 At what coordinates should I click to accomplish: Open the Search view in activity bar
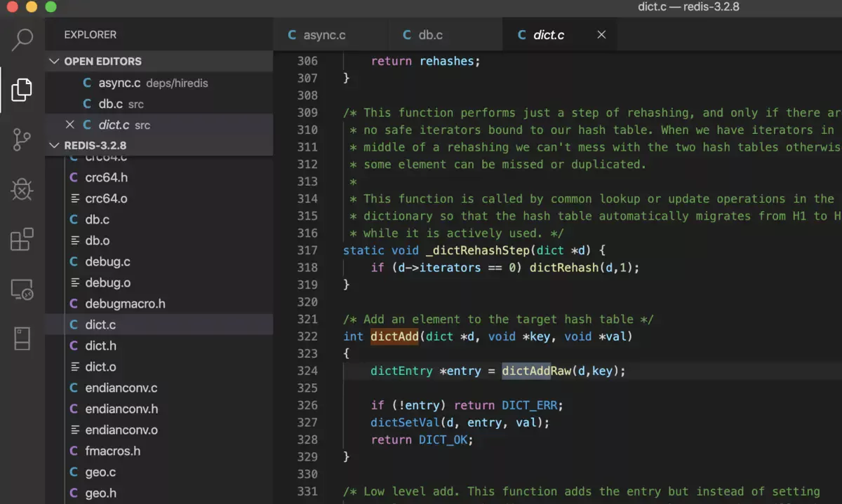point(22,39)
